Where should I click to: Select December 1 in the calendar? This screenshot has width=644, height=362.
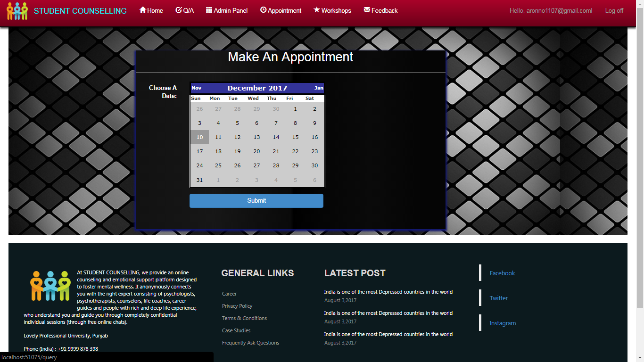295,109
